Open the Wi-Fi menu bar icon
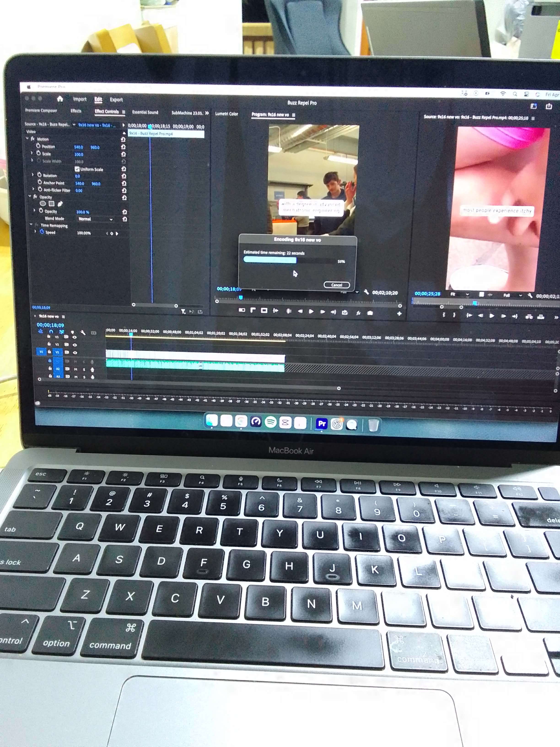560x747 pixels. (503, 94)
